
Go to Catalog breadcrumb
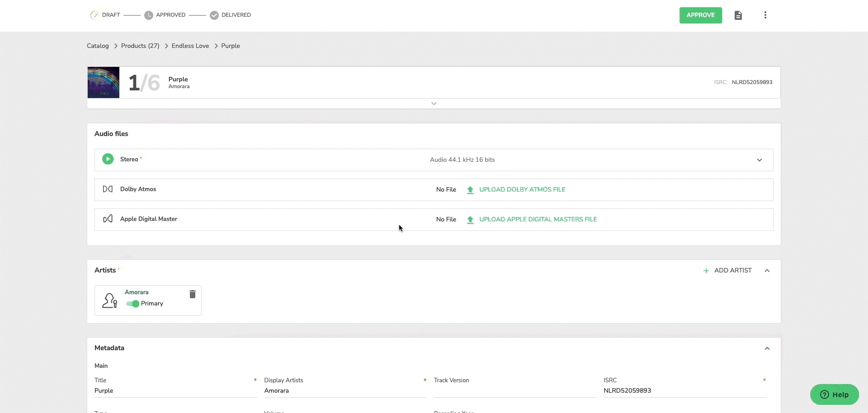(98, 46)
